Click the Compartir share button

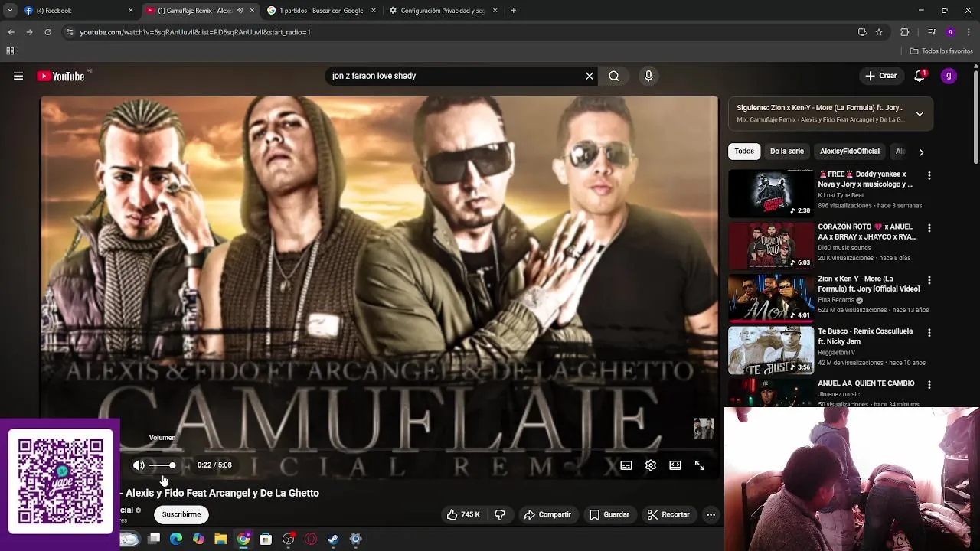pyautogui.click(x=547, y=514)
